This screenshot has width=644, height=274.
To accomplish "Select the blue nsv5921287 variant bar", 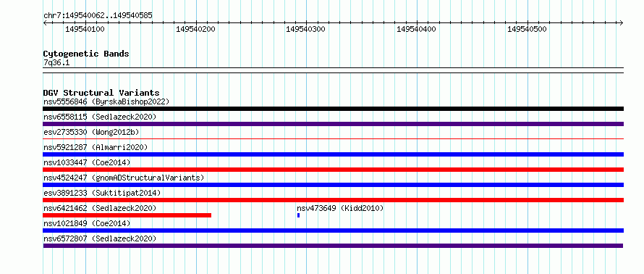I will [x=333, y=154].
